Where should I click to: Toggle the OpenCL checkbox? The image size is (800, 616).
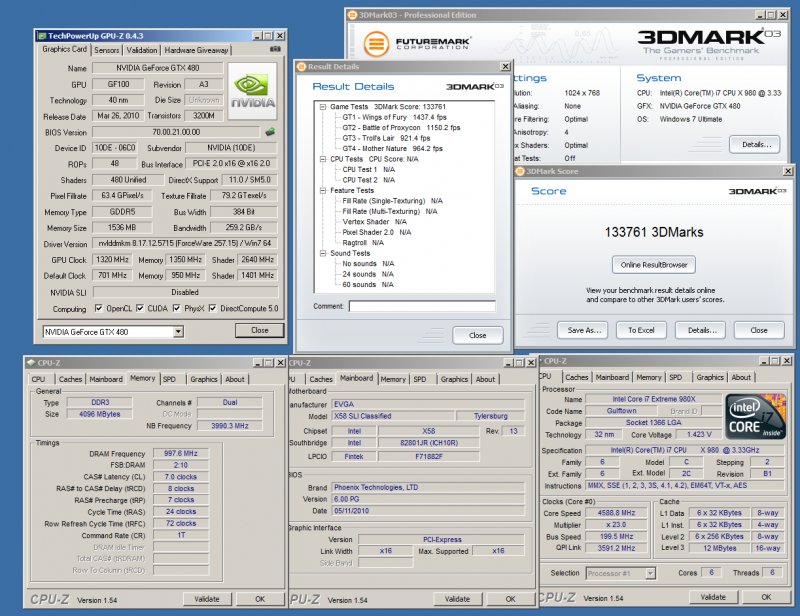[x=98, y=308]
